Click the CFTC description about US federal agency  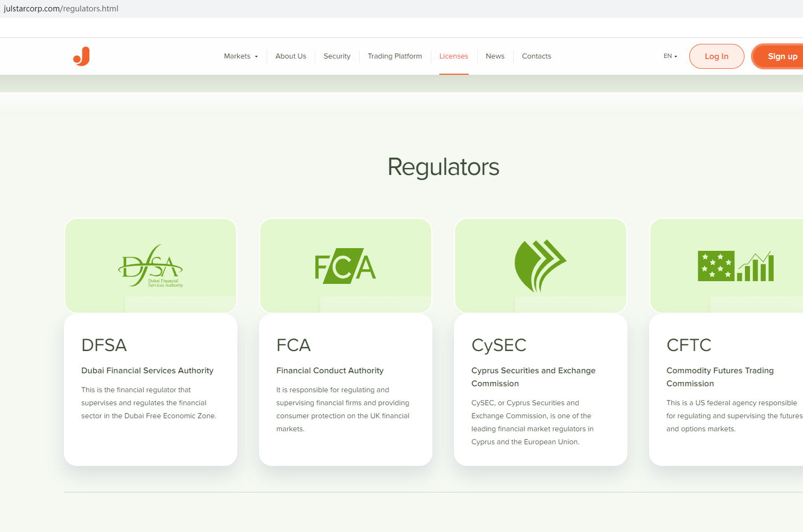point(735,416)
